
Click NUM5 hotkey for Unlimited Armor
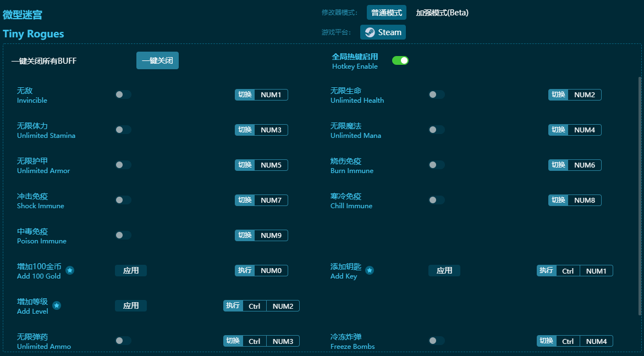[271, 165]
